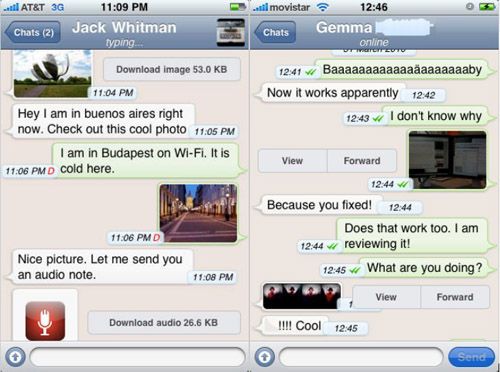Select the 'Because you fixed!' message
The width and height of the screenshot is (500, 372).
click(x=319, y=205)
